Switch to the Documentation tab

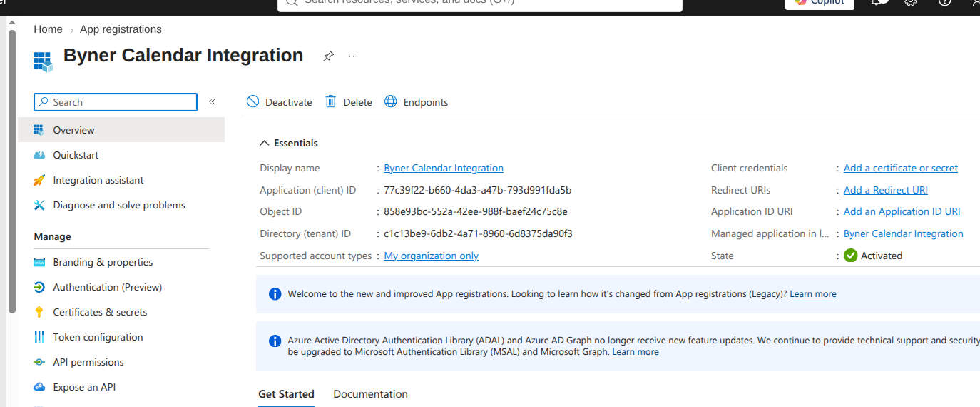point(371,394)
